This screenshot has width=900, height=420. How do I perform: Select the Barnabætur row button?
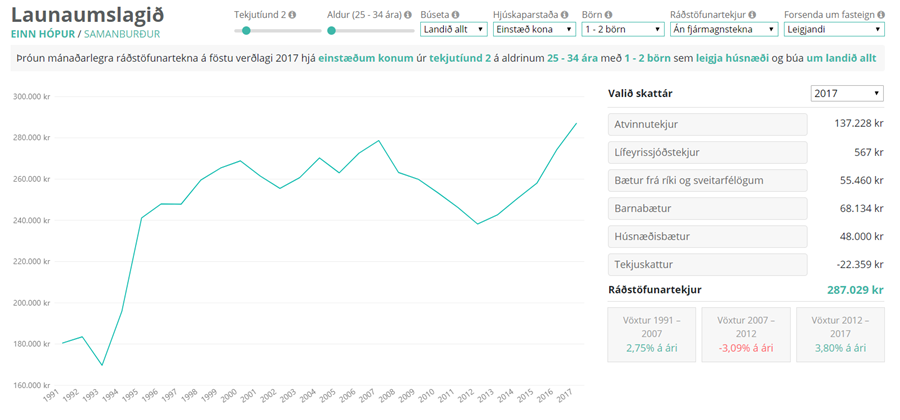coord(707,208)
